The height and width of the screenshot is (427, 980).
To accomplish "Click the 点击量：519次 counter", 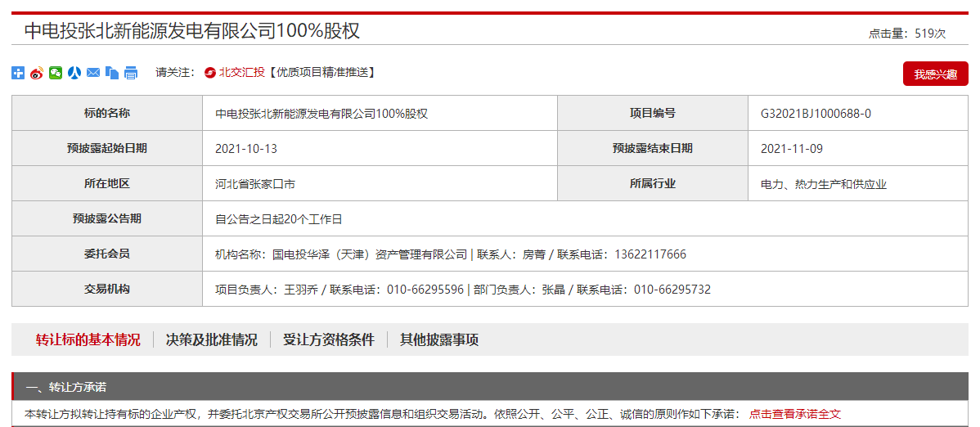I will coord(907,34).
